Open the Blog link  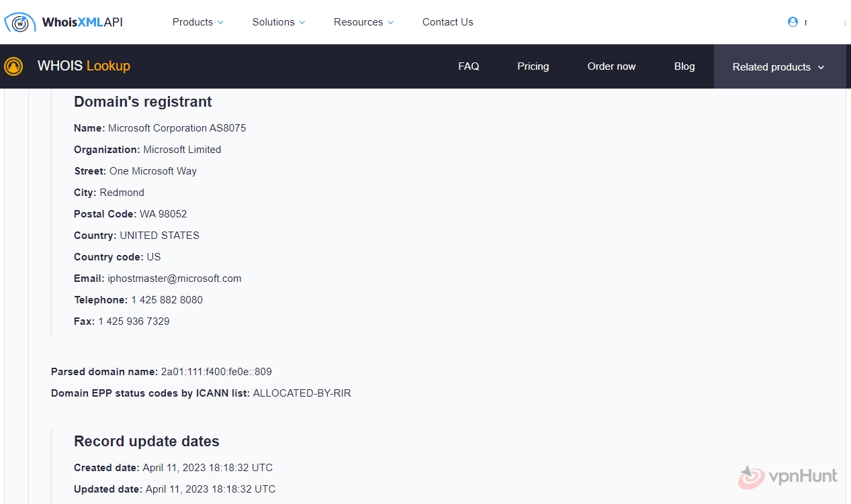tap(684, 66)
